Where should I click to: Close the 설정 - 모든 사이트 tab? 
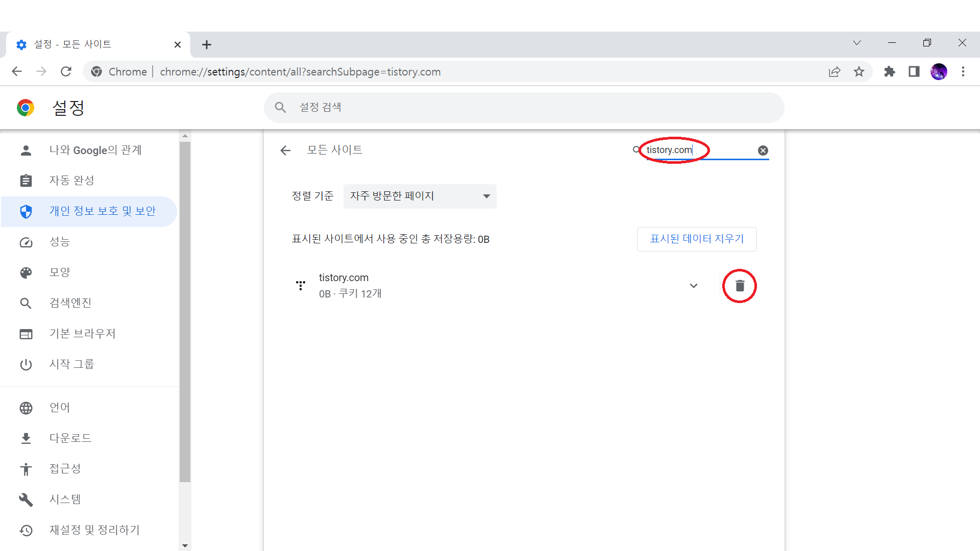pyautogui.click(x=178, y=45)
